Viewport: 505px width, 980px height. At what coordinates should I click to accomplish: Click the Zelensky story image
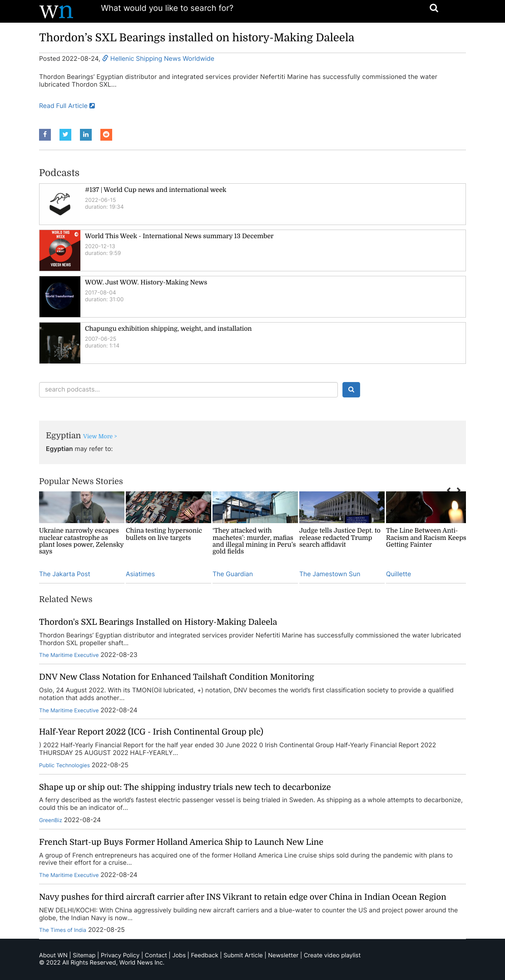[82, 507]
